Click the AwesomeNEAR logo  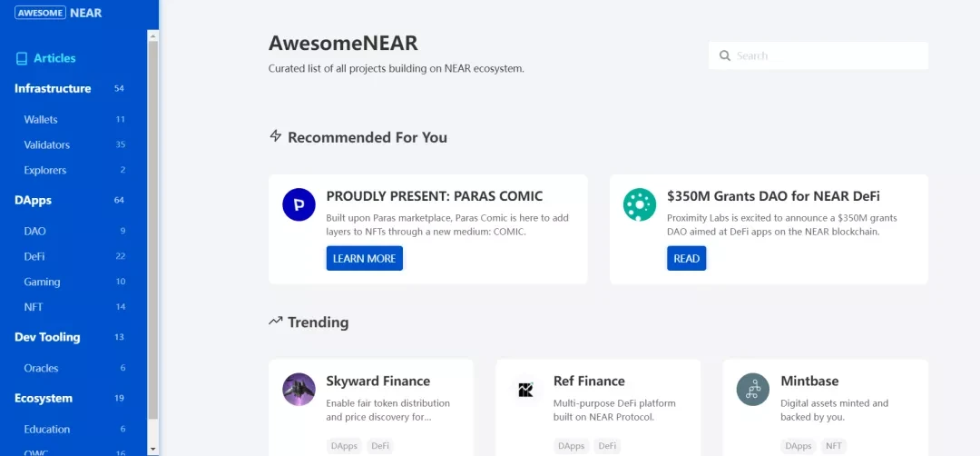click(58, 13)
